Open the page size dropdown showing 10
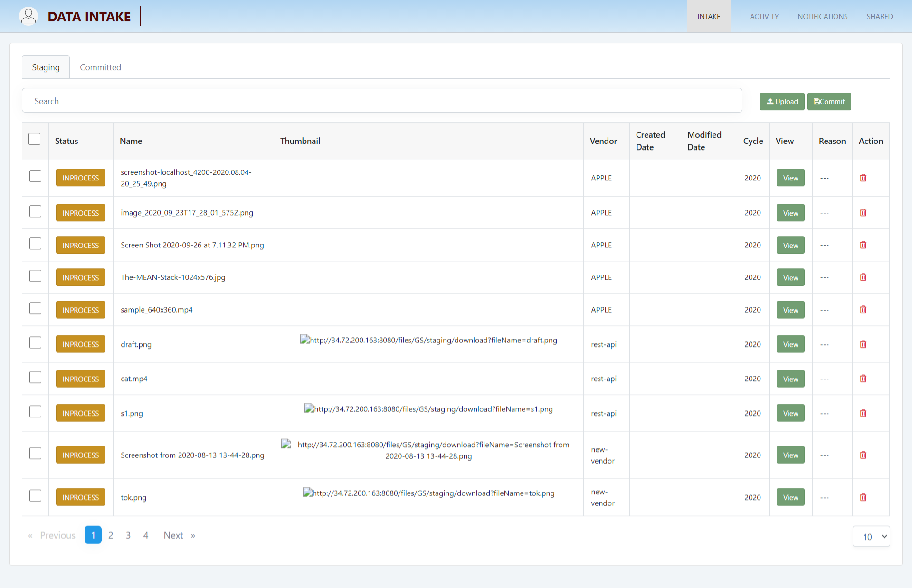The image size is (912, 588). coord(871,536)
